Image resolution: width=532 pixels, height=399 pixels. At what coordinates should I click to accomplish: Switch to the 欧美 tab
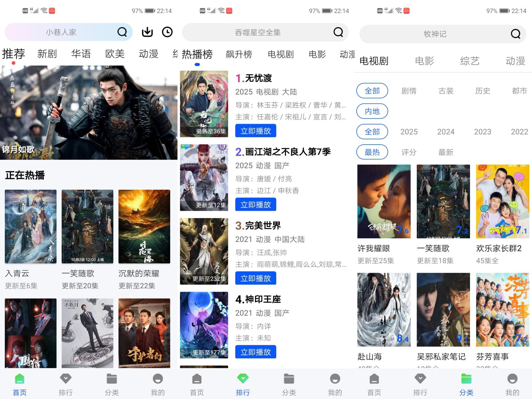click(115, 54)
